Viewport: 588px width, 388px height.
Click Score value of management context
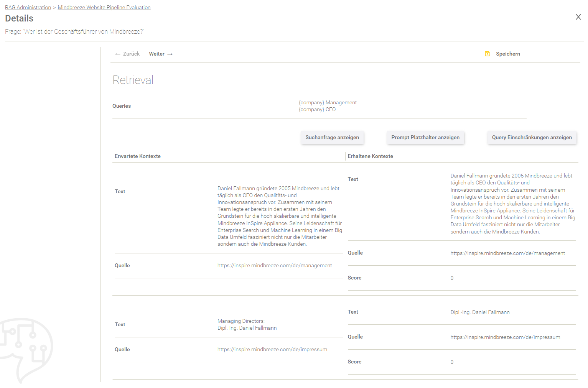452,278
